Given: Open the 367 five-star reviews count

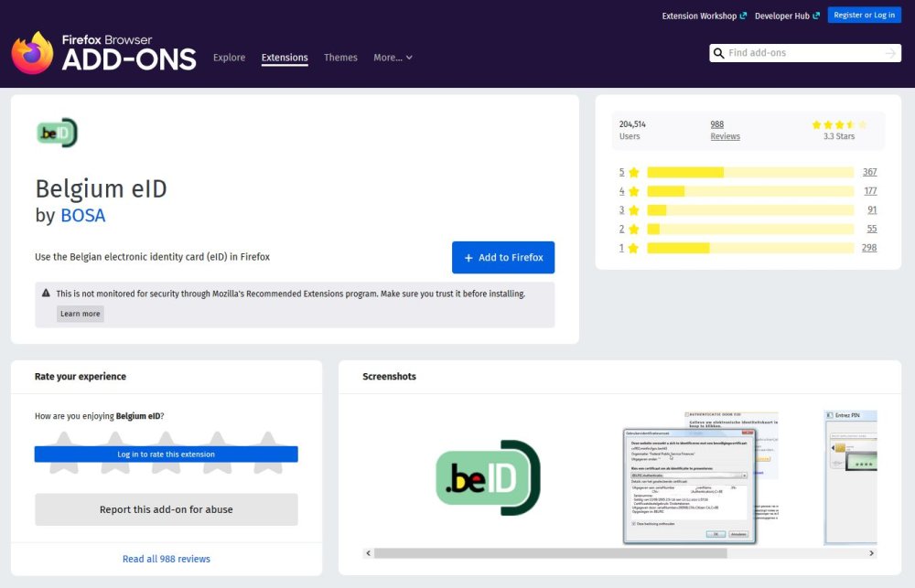Looking at the screenshot, I should (869, 172).
